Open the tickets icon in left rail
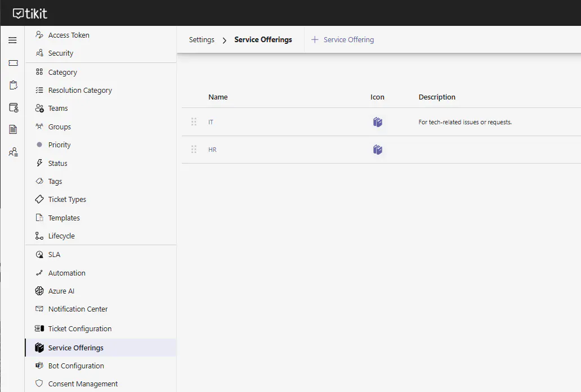Viewport: 581px width, 392px height. tap(13, 63)
